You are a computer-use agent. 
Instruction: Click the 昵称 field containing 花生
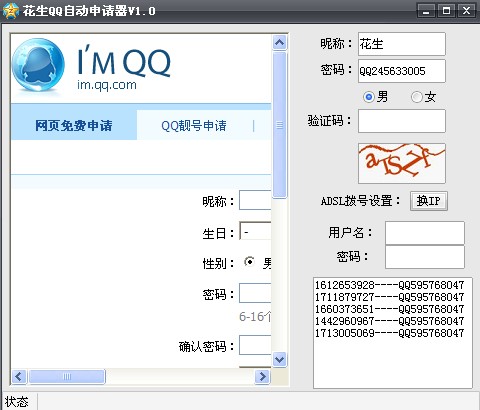click(x=402, y=44)
